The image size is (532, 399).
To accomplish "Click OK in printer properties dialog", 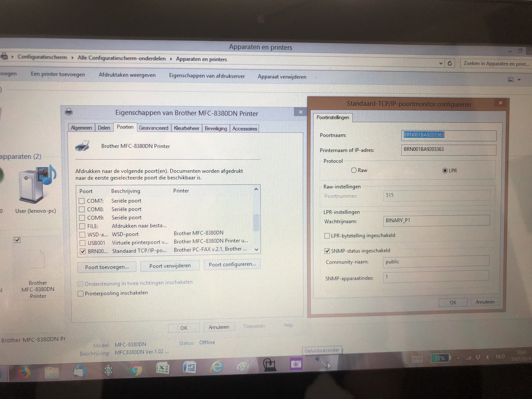I will (x=184, y=328).
